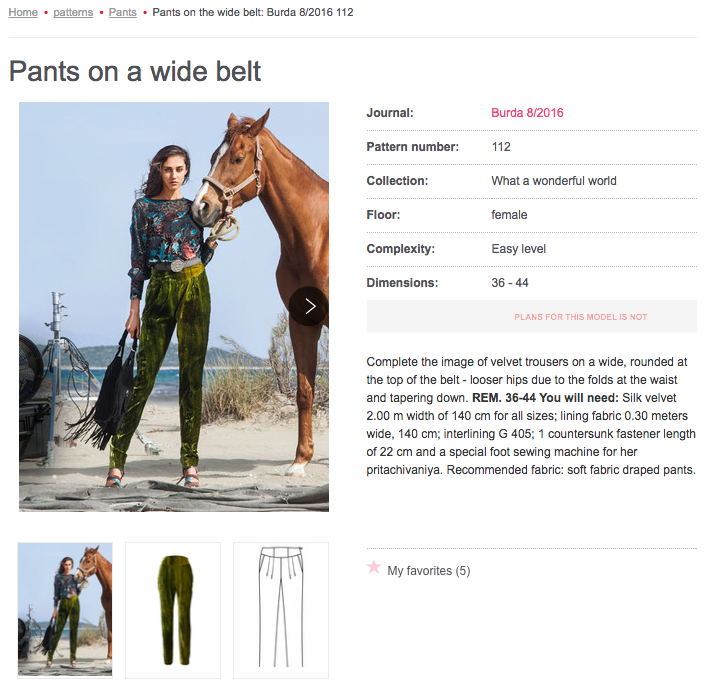Select the green velvet pants thumbnail
Image resolution: width=710 pixels, height=688 pixels.
173,609
